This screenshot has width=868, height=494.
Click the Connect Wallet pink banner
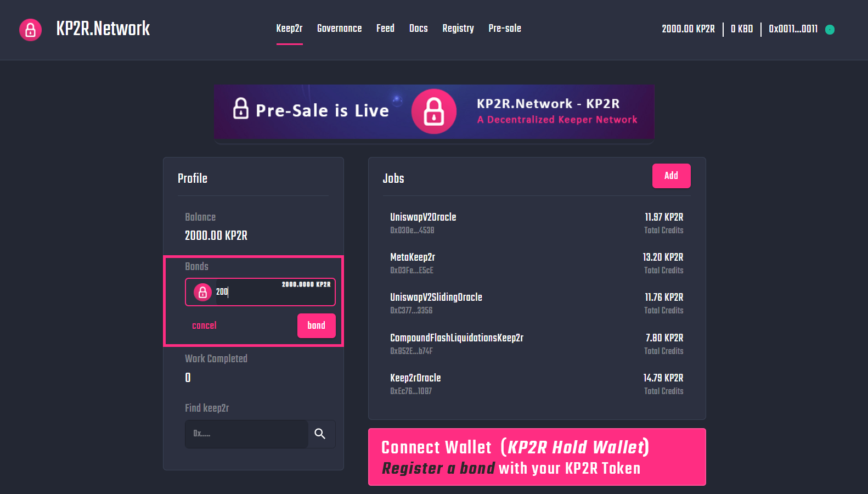point(537,457)
